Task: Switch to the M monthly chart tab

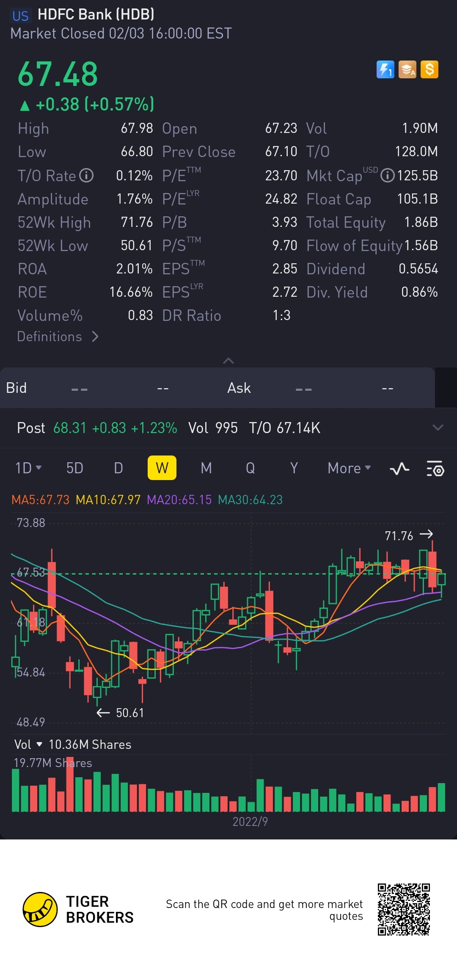Action: pyautogui.click(x=206, y=468)
